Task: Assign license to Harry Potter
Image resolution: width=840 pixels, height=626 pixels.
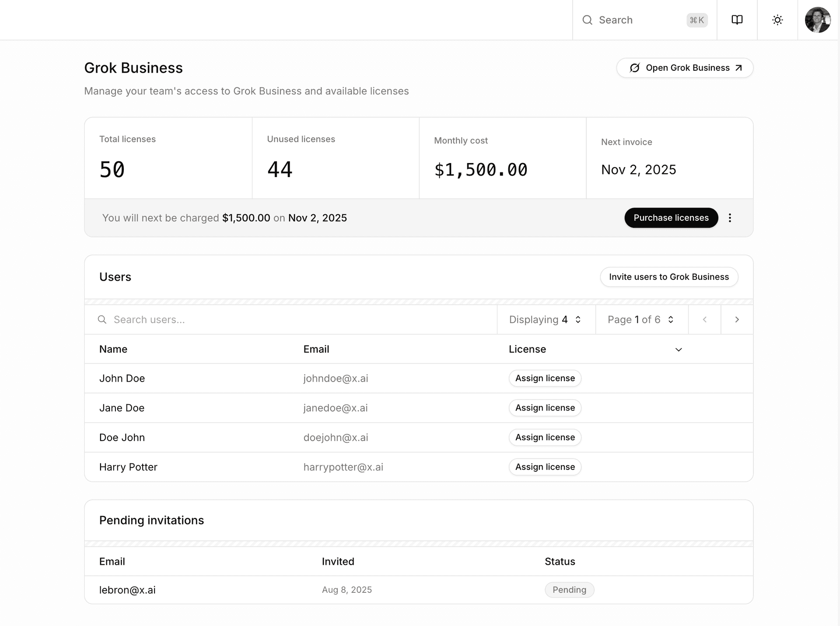Action: point(545,467)
